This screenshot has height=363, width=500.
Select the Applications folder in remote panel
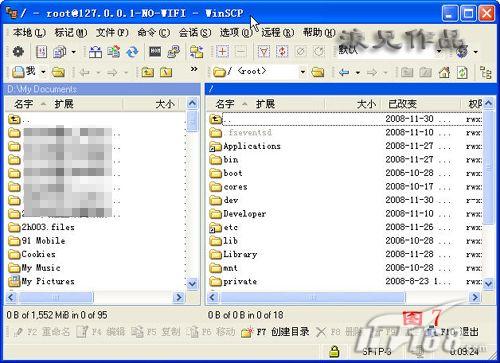coord(246,146)
